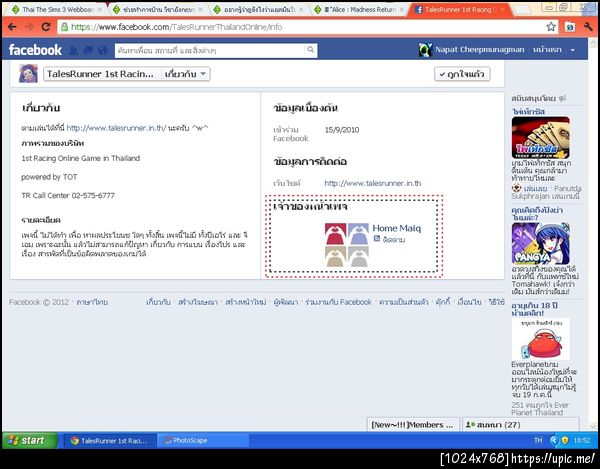Click the green padlock in address bar

(x=65, y=27)
